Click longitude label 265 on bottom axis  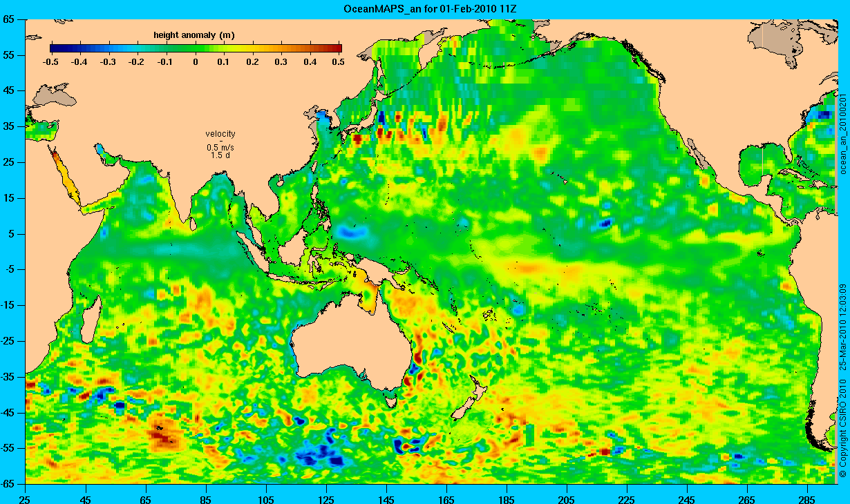747,498
